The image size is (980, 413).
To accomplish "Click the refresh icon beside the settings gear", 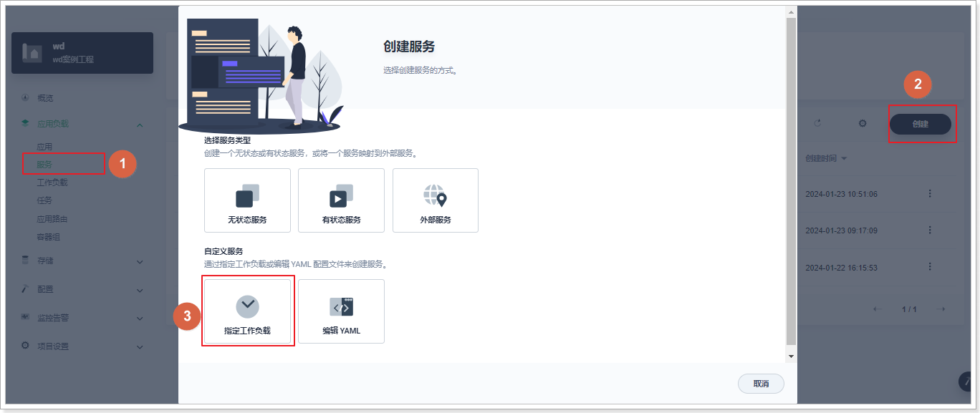I will 817,123.
